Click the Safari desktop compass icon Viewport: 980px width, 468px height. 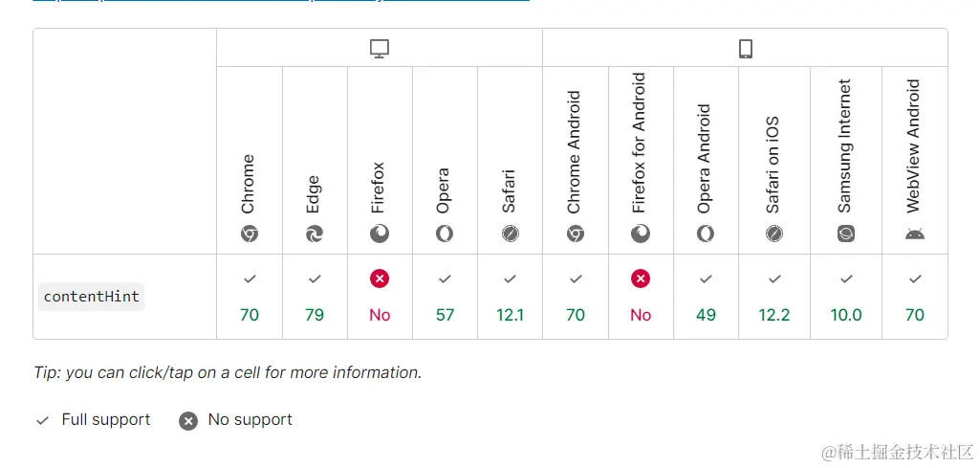pyautogui.click(x=510, y=234)
